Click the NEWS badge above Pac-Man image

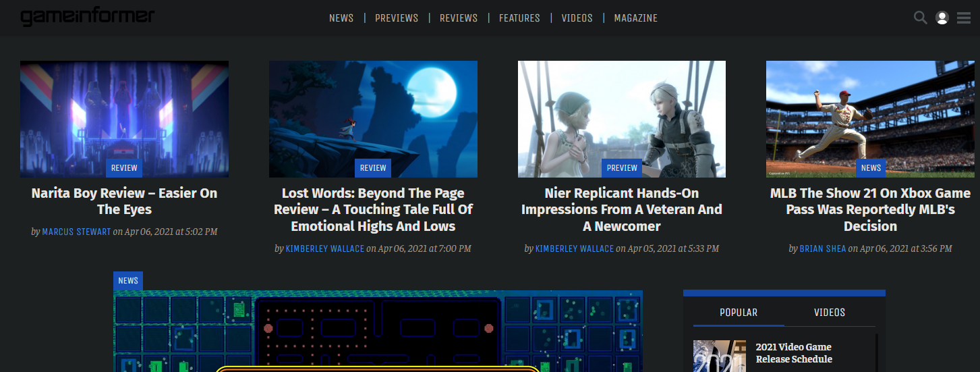(128, 281)
